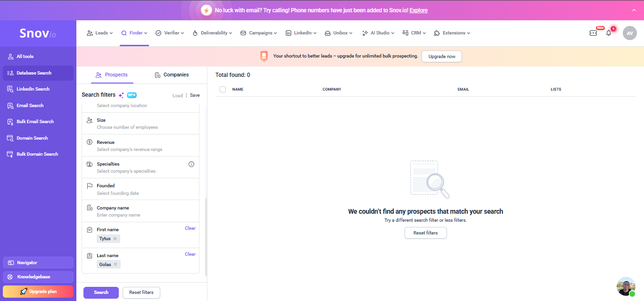
Task: Remove the Tytus tag
Action: (115, 239)
